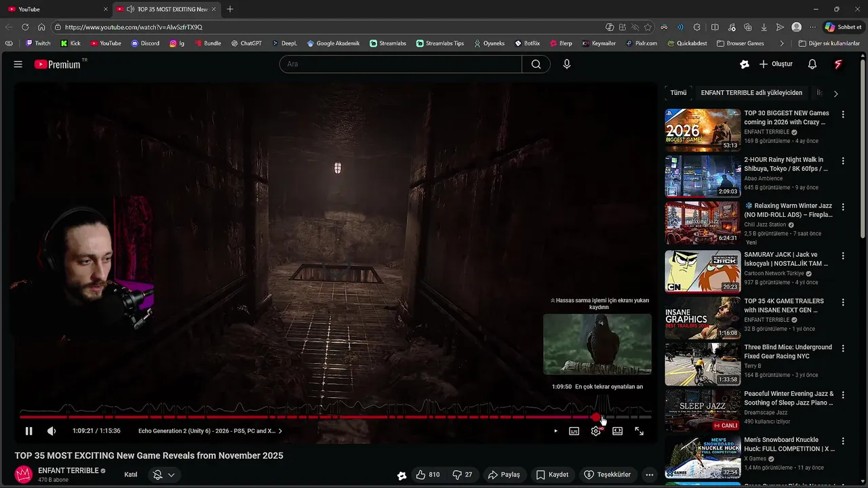
Task: Open ChatGPT bookmark
Action: pos(246,43)
